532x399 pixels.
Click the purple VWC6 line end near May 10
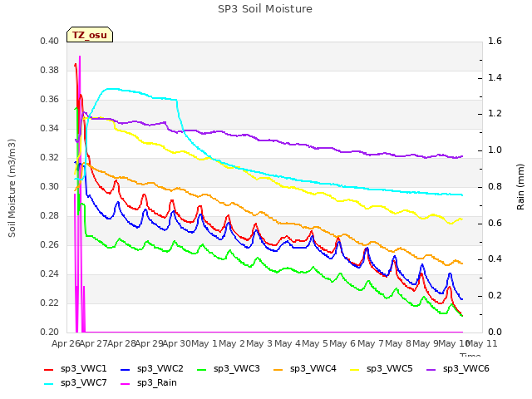[x=462, y=156]
